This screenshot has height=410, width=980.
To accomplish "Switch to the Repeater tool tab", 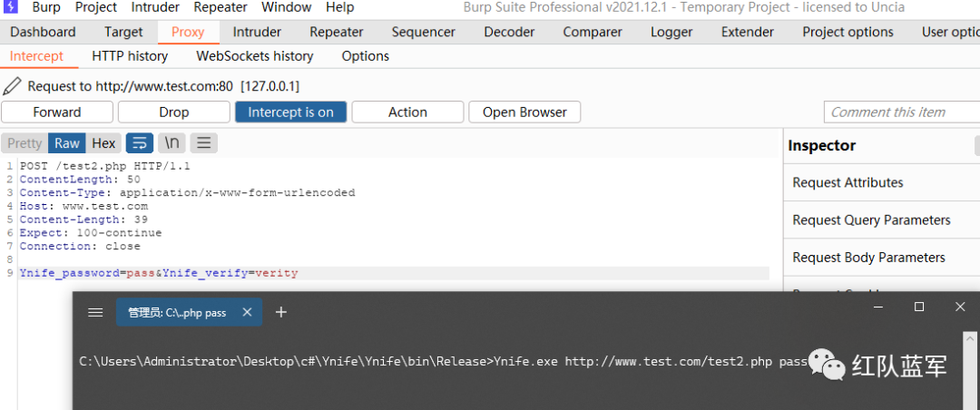I will [x=337, y=32].
